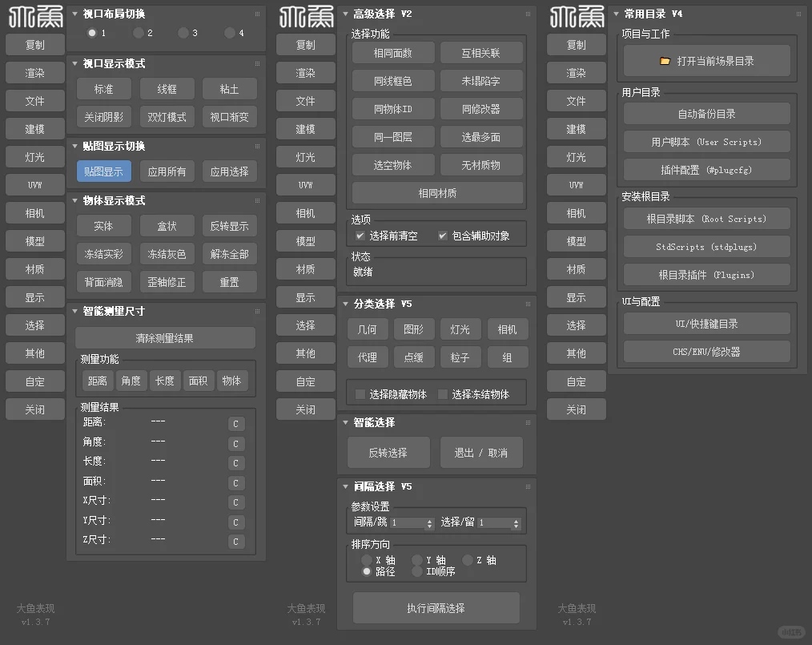
Task: Click 反转选择 in the 智能选择 panel
Action: pyautogui.click(x=388, y=452)
